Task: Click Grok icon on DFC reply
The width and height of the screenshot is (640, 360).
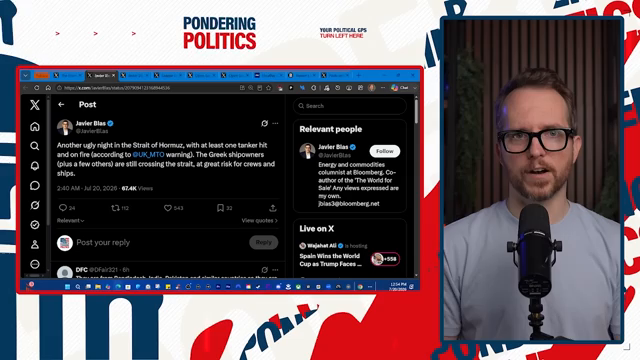Action: (264, 270)
